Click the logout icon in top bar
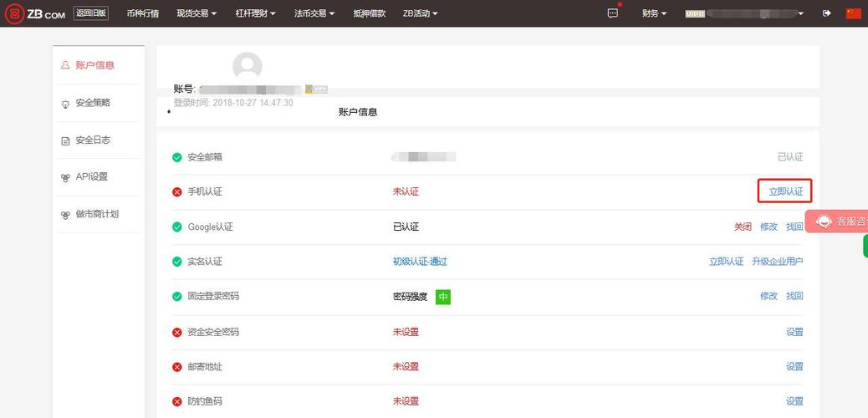868x418 pixels. pyautogui.click(x=827, y=13)
